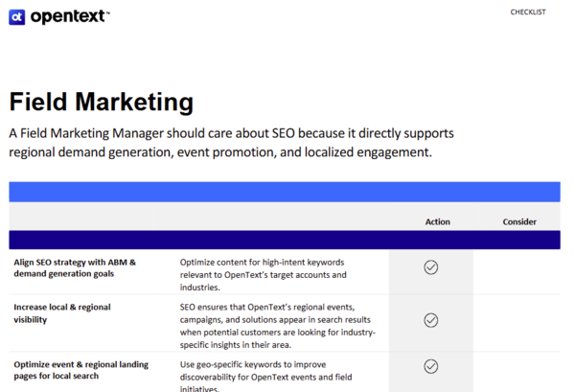575x392 pixels.
Task: Click the dark navy section divider bar
Action: pyautogui.click(x=285, y=241)
